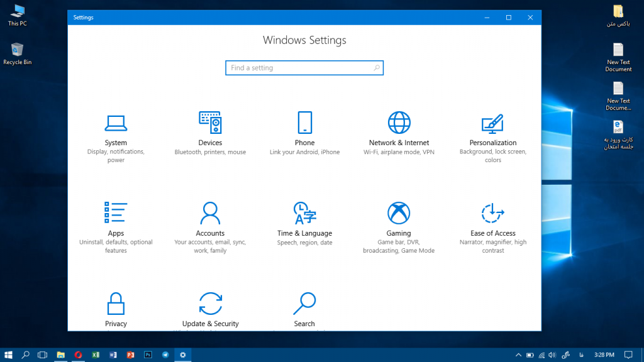This screenshot has height=362, width=644.
Task: Select Recycle Bin desktop icon
Action: click(x=17, y=54)
